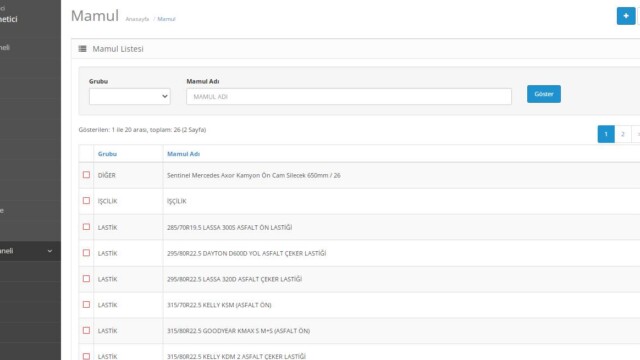Click the Mamul Listesi panel title
Image resolution: width=640 pixels, height=360 pixels.
click(x=118, y=49)
